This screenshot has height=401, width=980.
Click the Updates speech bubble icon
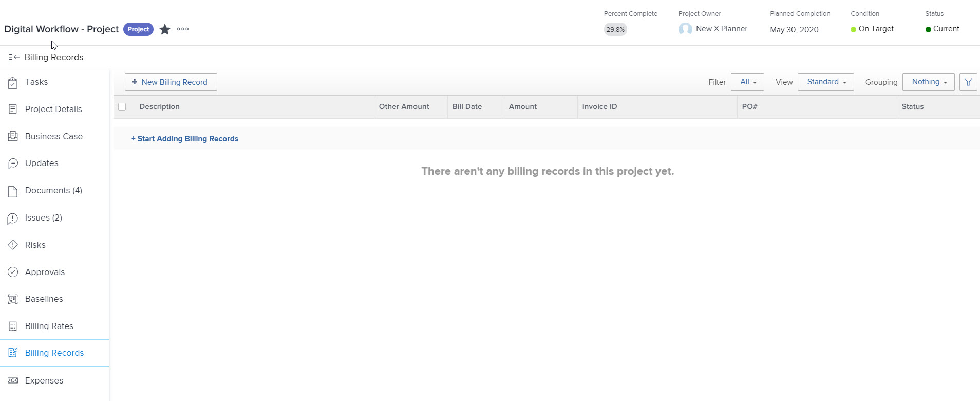pos(13,163)
